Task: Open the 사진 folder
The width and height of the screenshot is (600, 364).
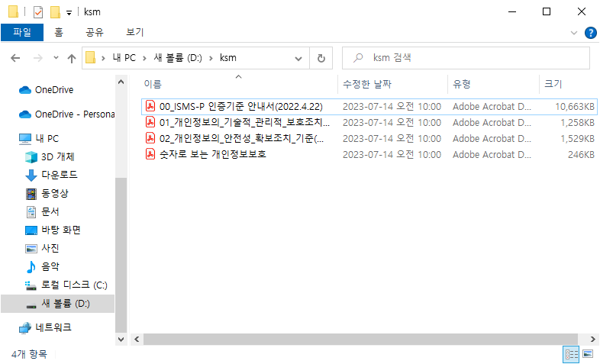Action: point(42,249)
